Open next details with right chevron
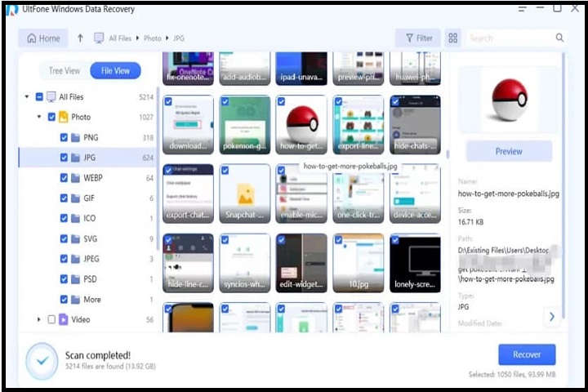 click(x=552, y=316)
